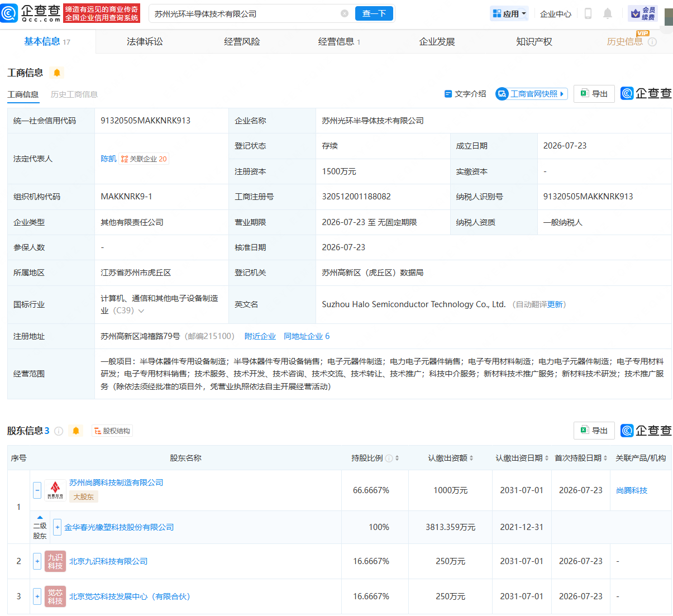673x616 pixels.
Task: Open 工商官网快照 snapshot
Action: [x=532, y=94]
